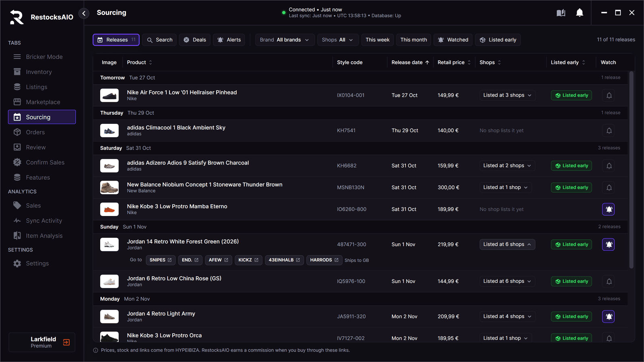Sort by Release date column header
Image resolution: width=644 pixels, height=362 pixels.
click(x=410, y=62)
